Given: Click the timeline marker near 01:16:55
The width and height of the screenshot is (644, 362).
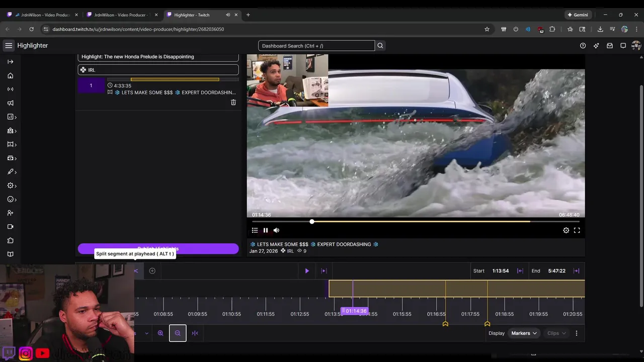Looking at the screenshot, I should coord(445,324).
